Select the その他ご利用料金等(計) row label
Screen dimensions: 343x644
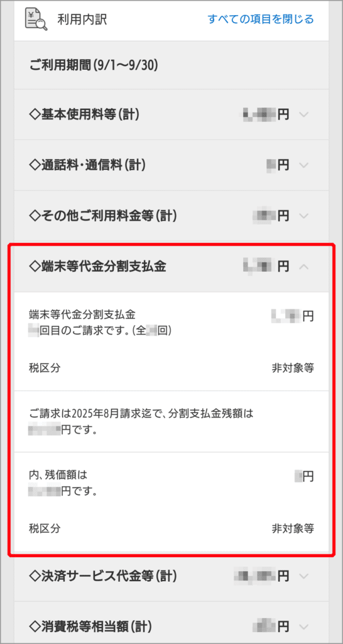point(103,216)
